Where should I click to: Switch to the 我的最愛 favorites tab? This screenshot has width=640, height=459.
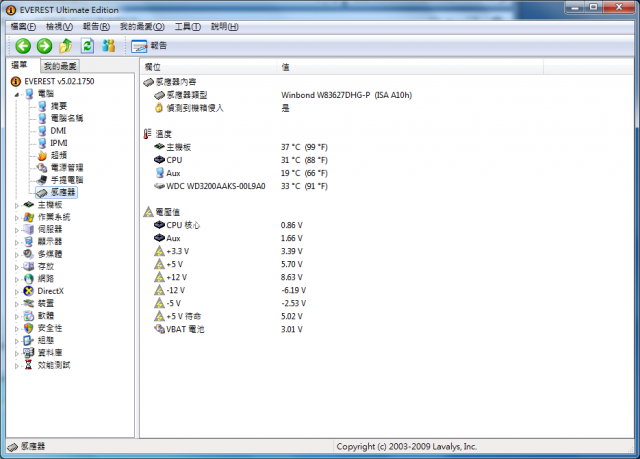pos(60,66)
